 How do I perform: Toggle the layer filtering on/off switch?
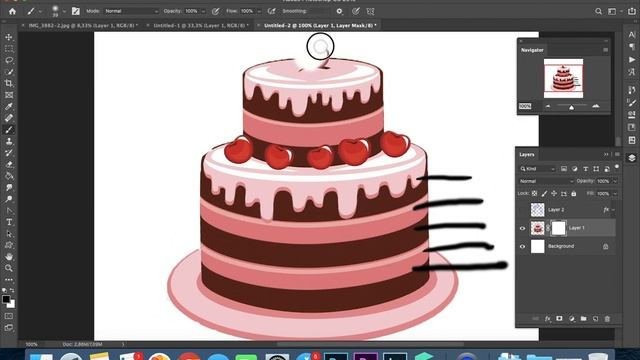click(617, 167)
